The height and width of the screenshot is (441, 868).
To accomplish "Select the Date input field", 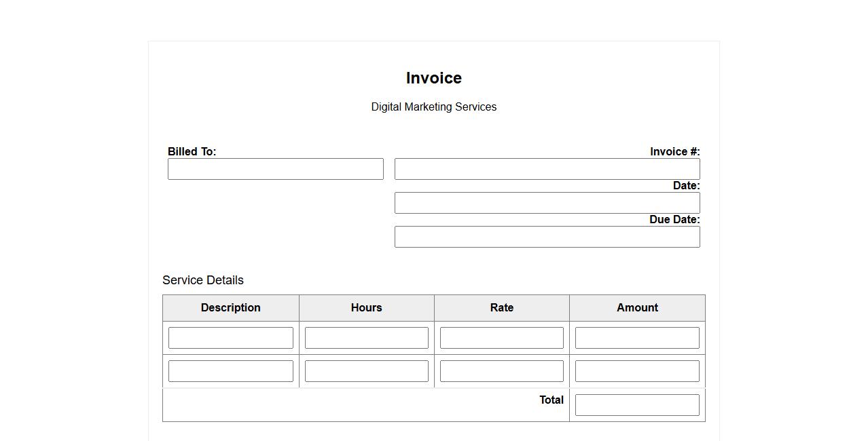I will click(x=547, y=203).
